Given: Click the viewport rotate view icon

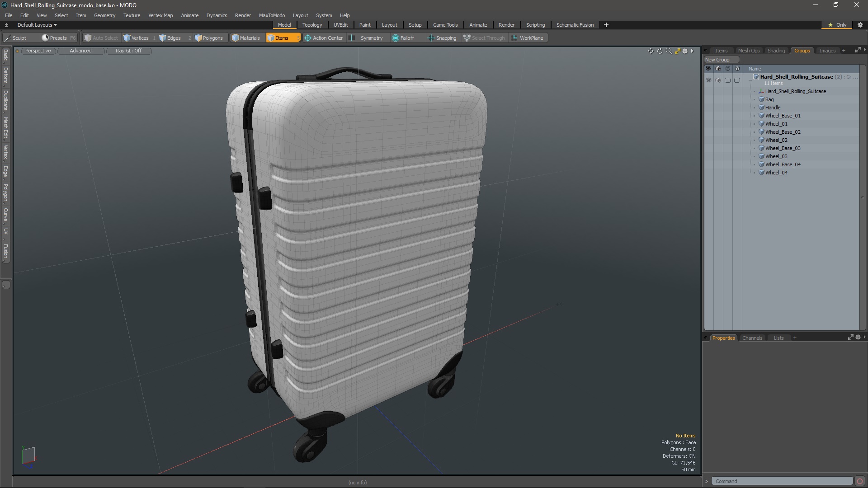Looking at the screenshot, I should pyautogui.click(x=660, y=51).
